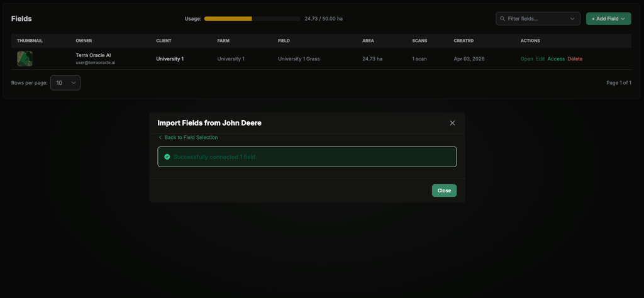The width and height of the screenshot is (644, 298).
Task: Click the usage progress bar
Action: click(x=252, y=18)
